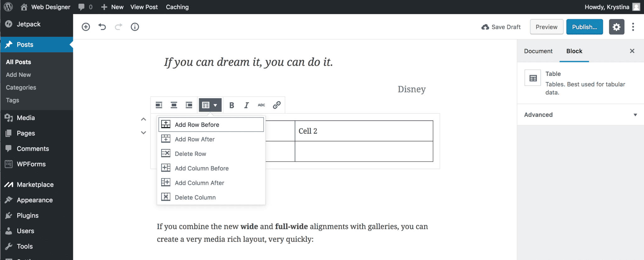Image resolution: width=644 pixels, height=260 pixels.
Task: Align the table center
Action: point(174,105)
